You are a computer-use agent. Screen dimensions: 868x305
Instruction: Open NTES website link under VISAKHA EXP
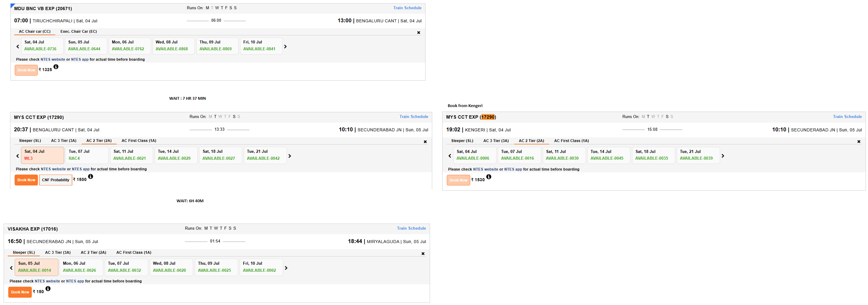click(x=47, y=281)
